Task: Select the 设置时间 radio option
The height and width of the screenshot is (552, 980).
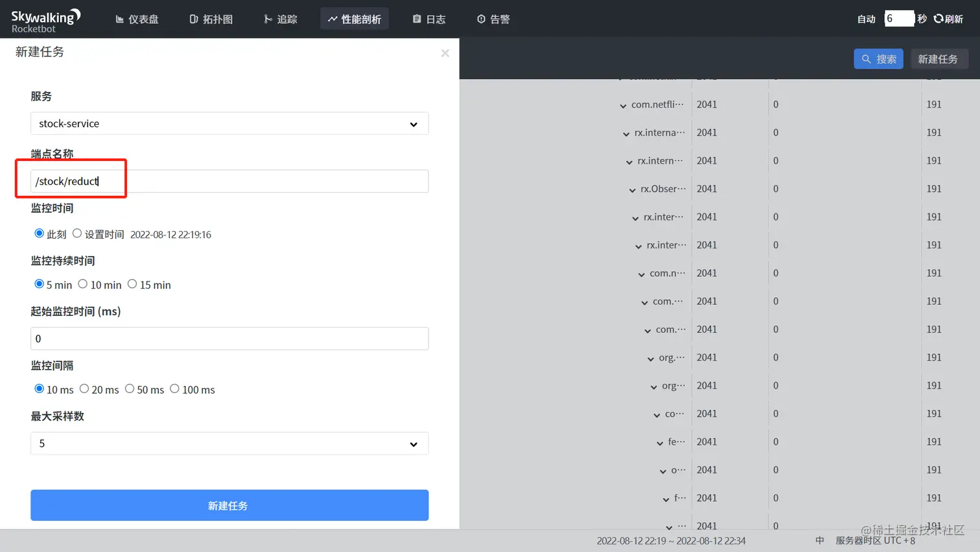Action: 77,234
